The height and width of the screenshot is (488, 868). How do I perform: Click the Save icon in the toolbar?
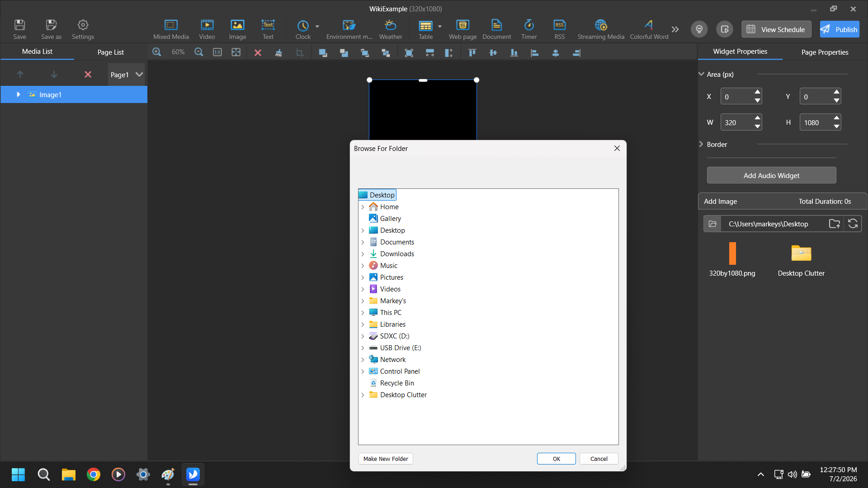(x=19, y=29)
